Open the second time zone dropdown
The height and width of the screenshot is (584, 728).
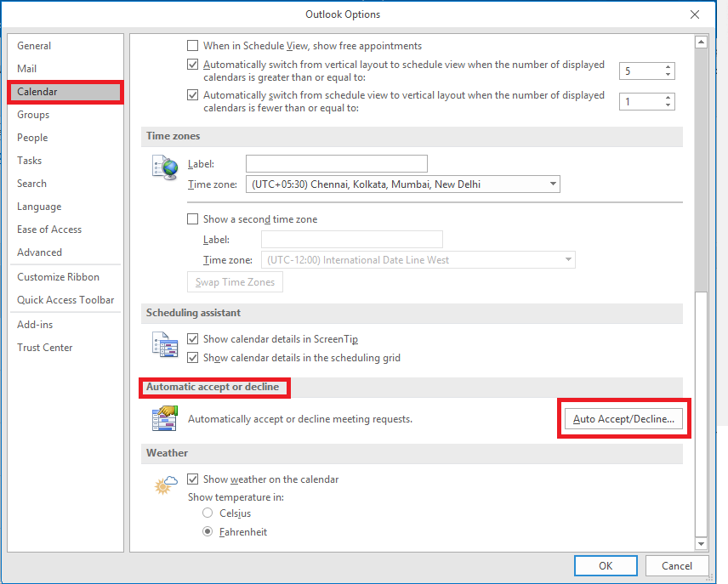click(x=418, y=259)
